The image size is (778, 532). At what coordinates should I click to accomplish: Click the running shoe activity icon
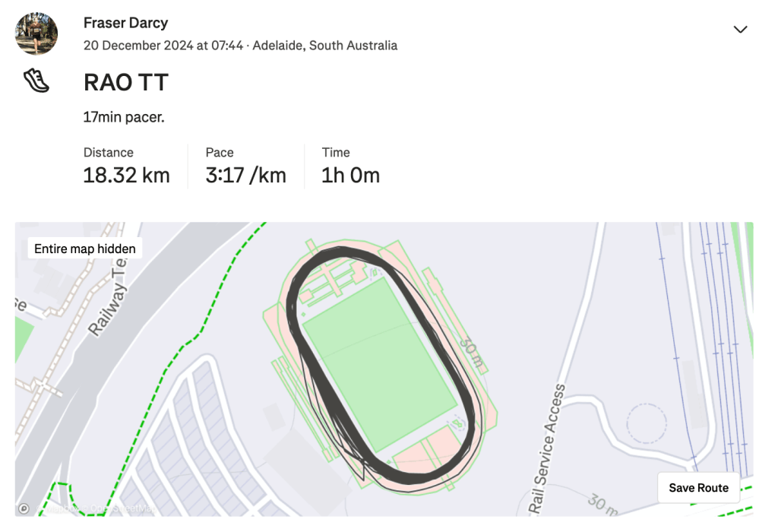coord(36,81)
